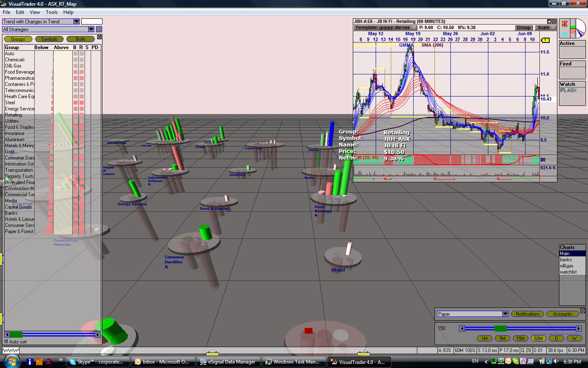
Task: Click the waveform icon in the status bar
Action: tap(11, 350)
